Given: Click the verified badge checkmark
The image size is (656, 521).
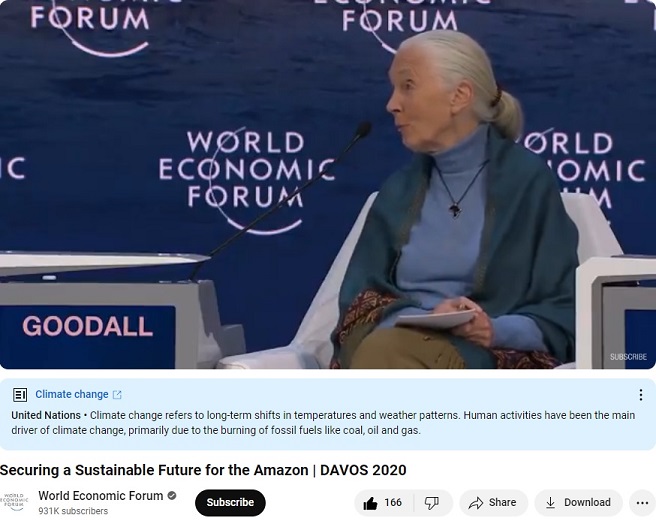Looking at the screenshot, I should click(x=172, y=496).
